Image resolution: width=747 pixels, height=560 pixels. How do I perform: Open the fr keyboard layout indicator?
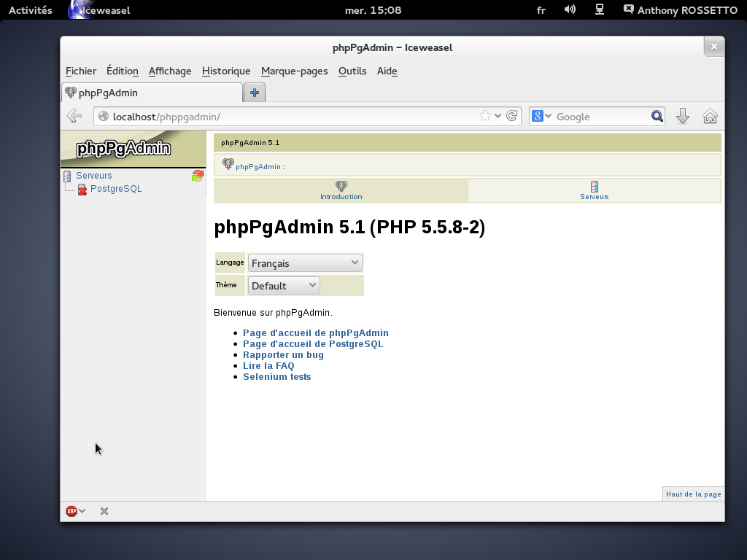(x=541, y=10)
